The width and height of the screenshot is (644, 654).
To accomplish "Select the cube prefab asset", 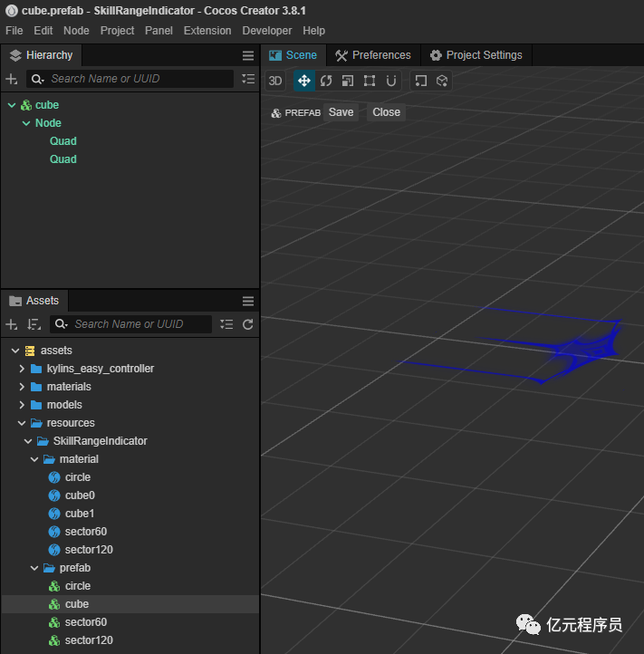I will 130,604.
